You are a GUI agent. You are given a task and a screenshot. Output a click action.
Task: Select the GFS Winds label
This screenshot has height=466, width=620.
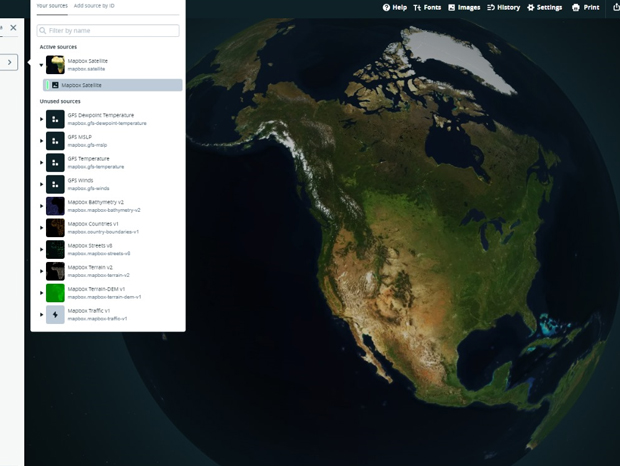point(81,180)
